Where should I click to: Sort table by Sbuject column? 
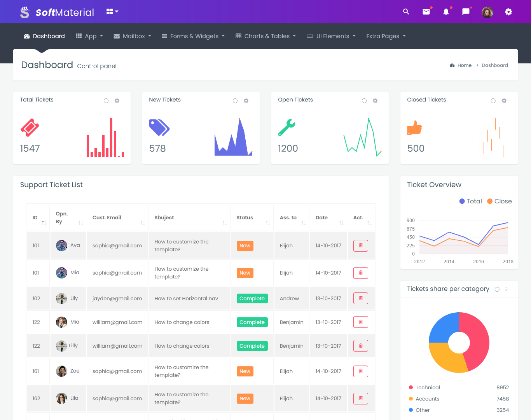[x=189, y=218]
